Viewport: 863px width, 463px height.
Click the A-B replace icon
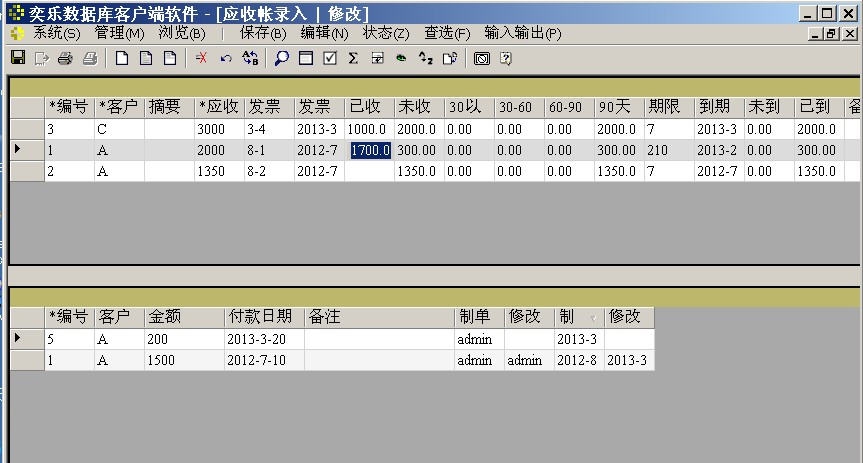(x=250, y=58)
